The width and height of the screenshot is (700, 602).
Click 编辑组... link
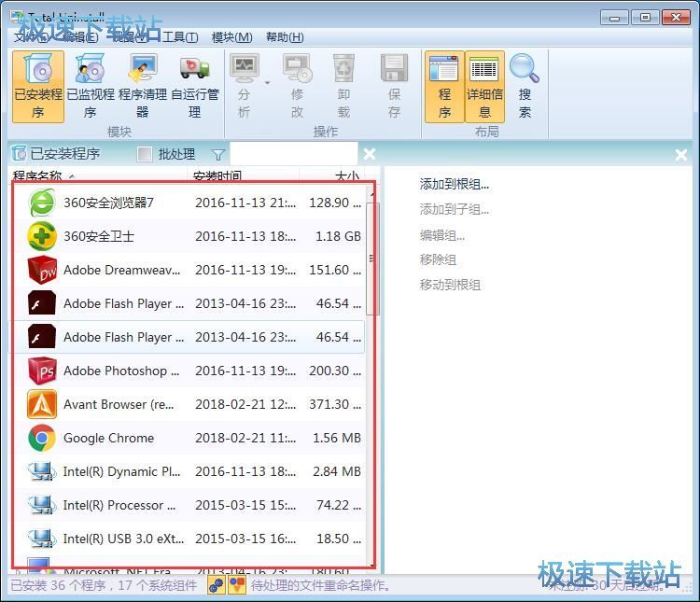point(442,234)
